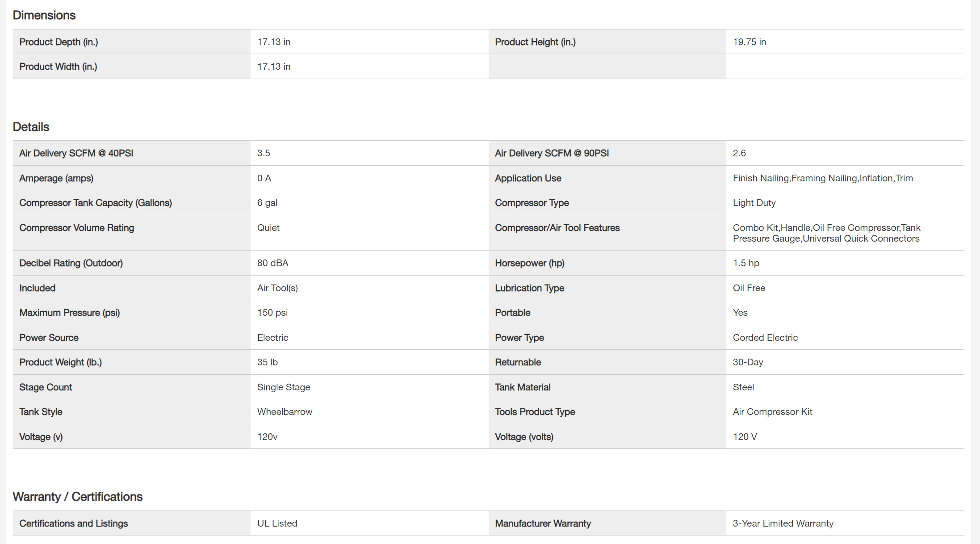The image size is (980, 544).
Task: Click the Dimensions section heading
Action: point(44,15)
